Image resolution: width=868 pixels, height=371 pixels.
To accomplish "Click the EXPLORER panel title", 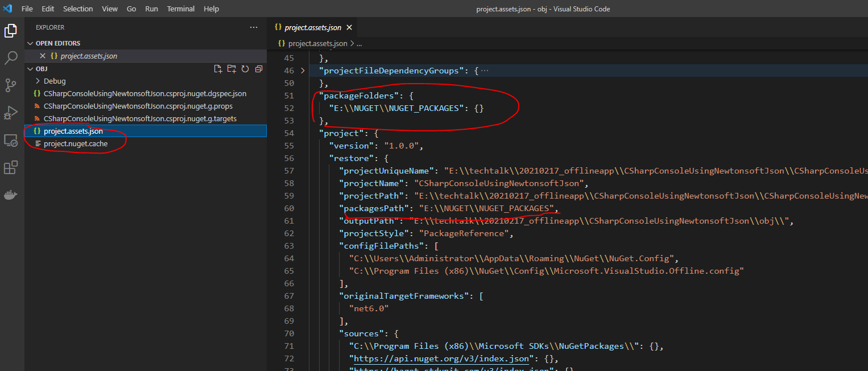I will [x=50, y=27].
